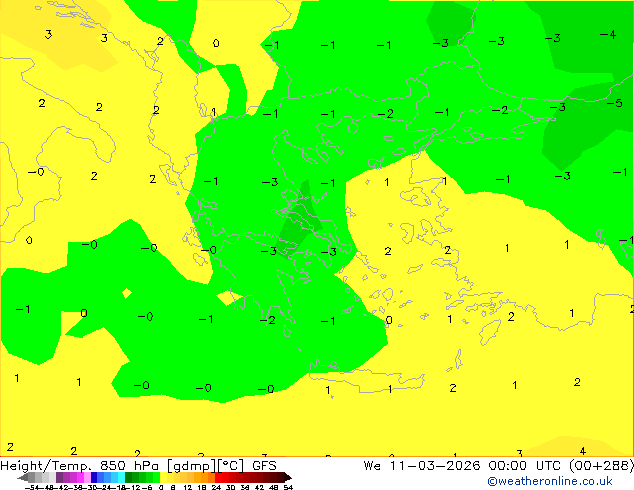Viewport: 634px width, 490px height.
Task: Click the 4 temperature value near the bottom right
Action: click(583, 451)
